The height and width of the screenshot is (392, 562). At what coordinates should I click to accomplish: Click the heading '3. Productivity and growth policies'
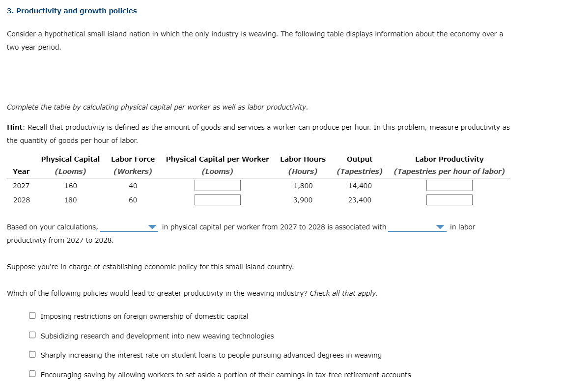72,10
